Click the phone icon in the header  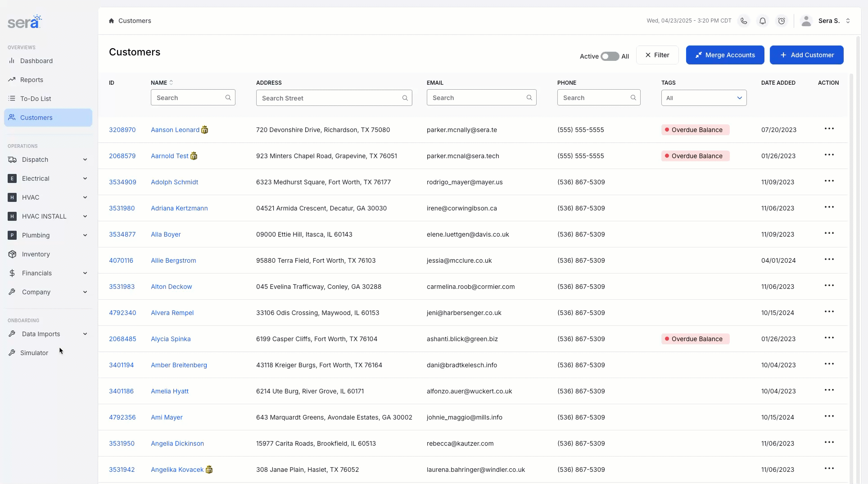744,21
